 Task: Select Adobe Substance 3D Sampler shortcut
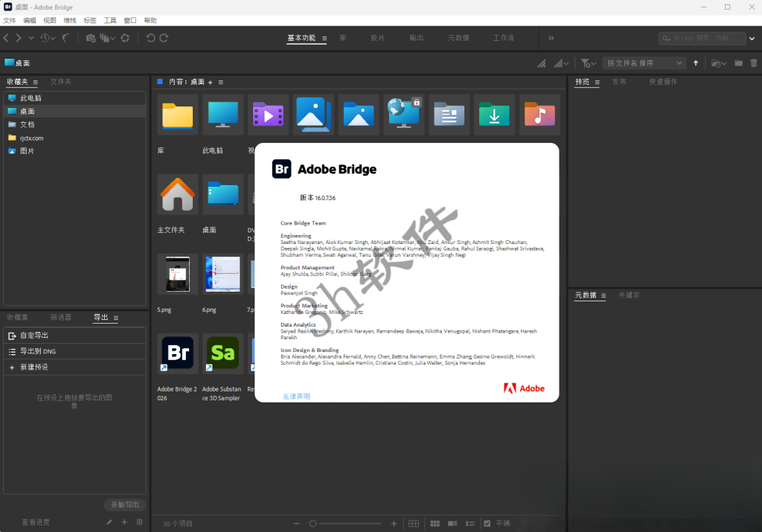(x=222, y=353)
